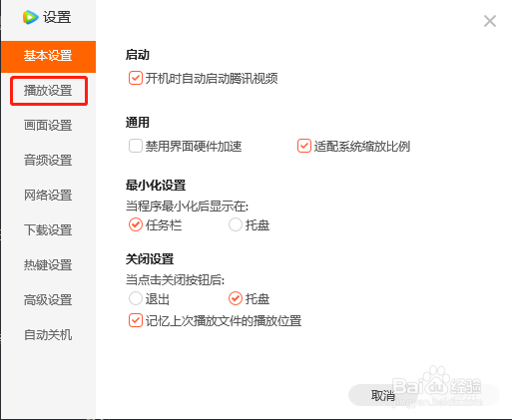The height and width of the screenshot is (420, 512).
Task: Choose 托盘 under 最小化设置
Action: [236, 224]
